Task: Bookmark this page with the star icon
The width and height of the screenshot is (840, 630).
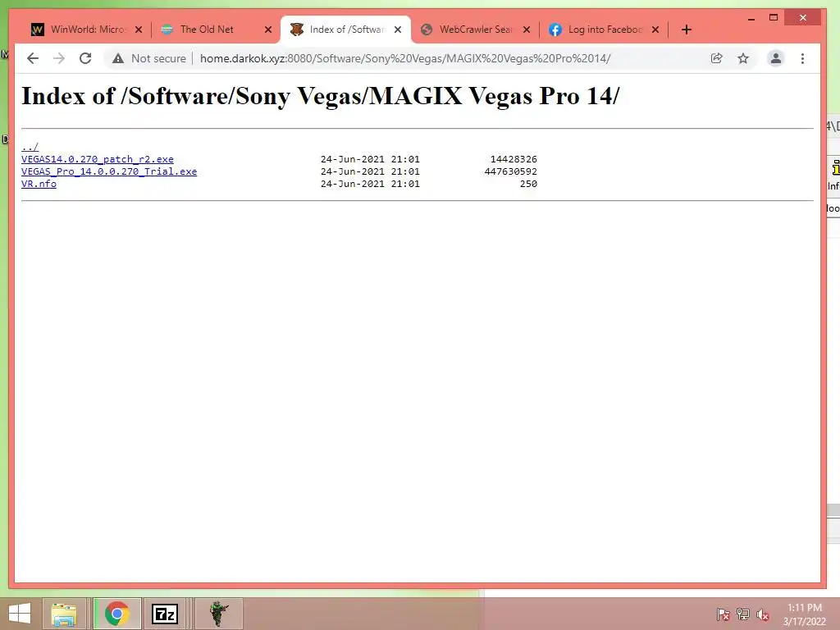Action: coord(743,58)
